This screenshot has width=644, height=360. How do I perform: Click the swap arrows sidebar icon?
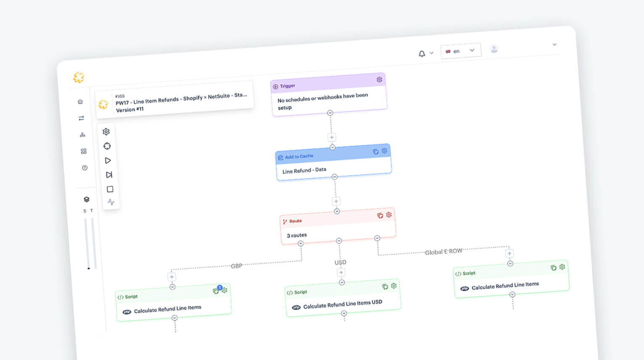point(81,118)
